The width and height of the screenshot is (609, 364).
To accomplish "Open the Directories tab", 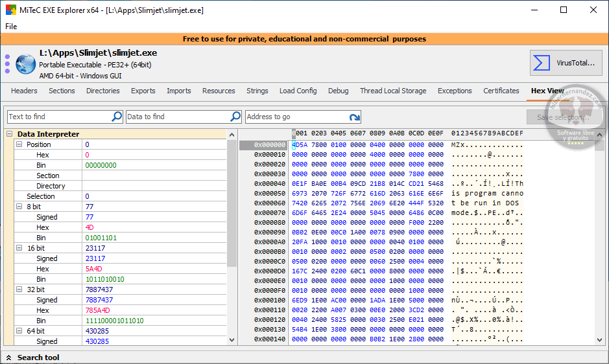I will coord(103,91).
